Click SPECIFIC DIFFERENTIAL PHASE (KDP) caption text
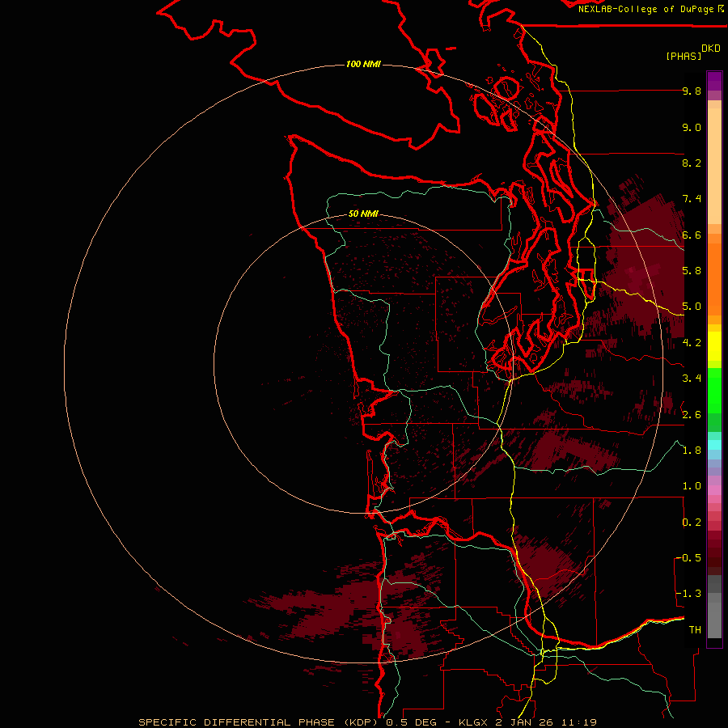Screen dimensions: 728x728 coord(258,722)
